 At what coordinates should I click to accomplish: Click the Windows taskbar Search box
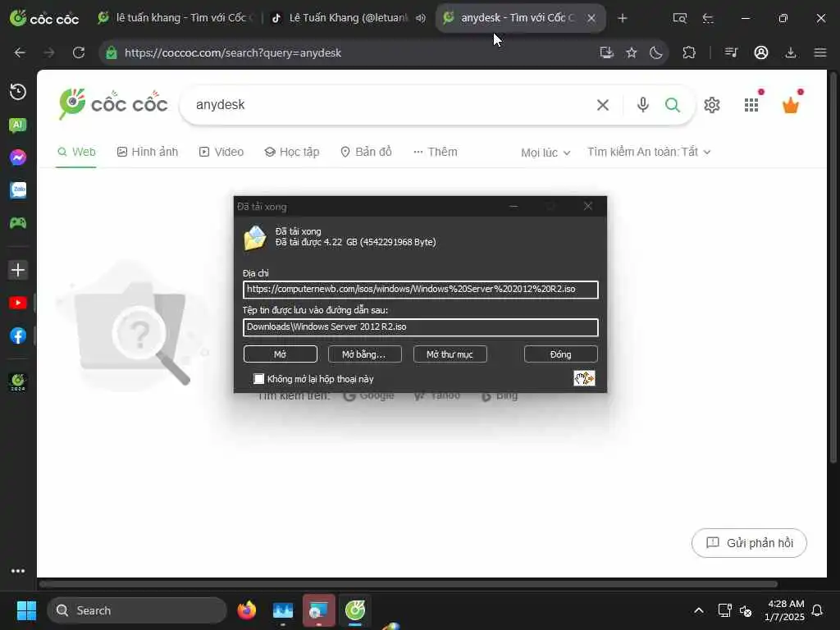click(x=137, y=610)
